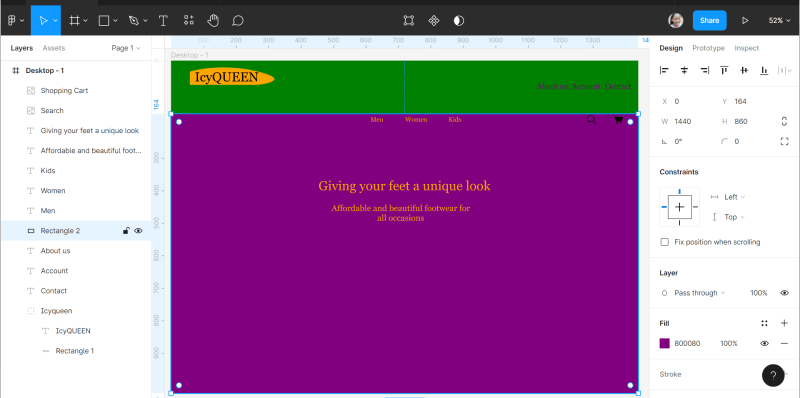Click the layer opacity 100% value
Screen dimensions: 800x398
(x=759, y=293)
